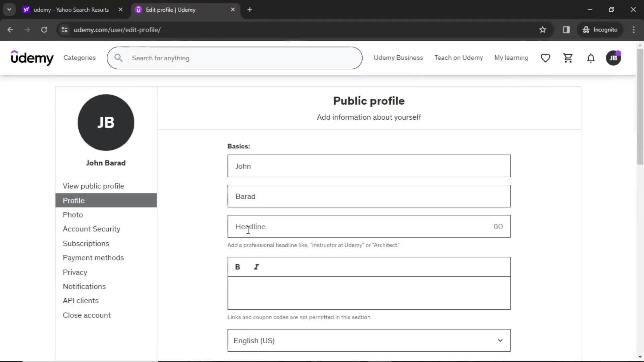Screen dimensions: 644x362
Task: Click the wishlist heart icon
Action: [x=545, y=58]
